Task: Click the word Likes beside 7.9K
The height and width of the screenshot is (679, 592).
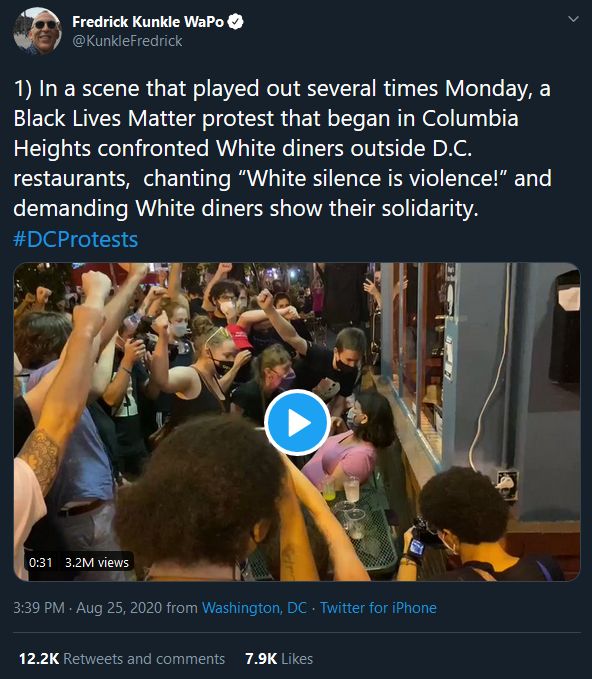Action: pos(297,659)
